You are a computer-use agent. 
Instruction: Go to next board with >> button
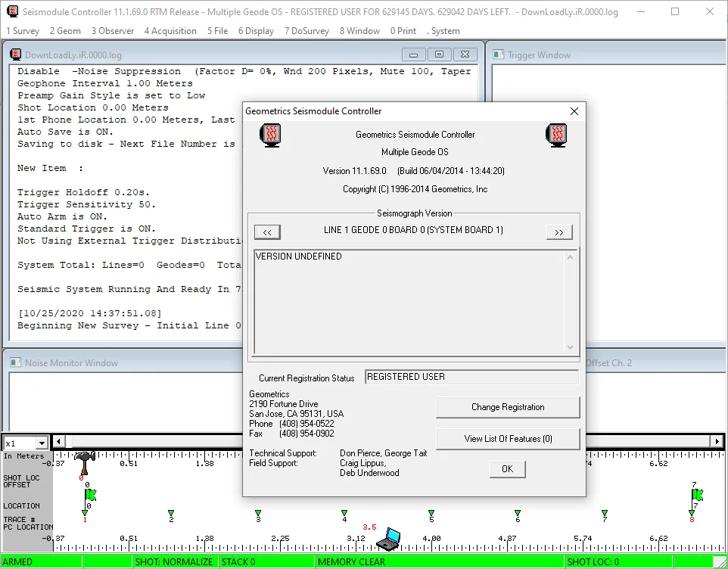coord(559,232)
